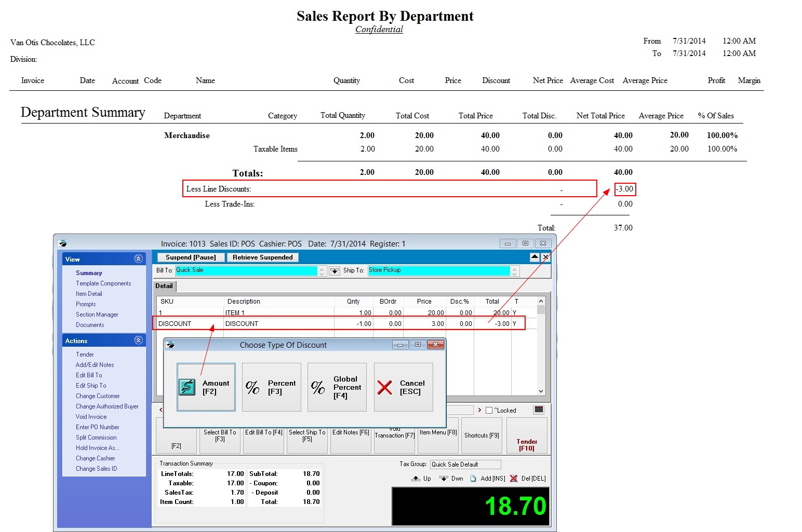
Task: Click the Ship To Store Pickup field
Action: click(x=439, y=270)
